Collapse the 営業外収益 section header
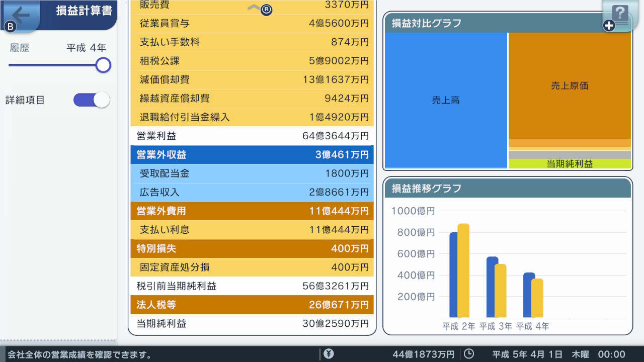 252,155
